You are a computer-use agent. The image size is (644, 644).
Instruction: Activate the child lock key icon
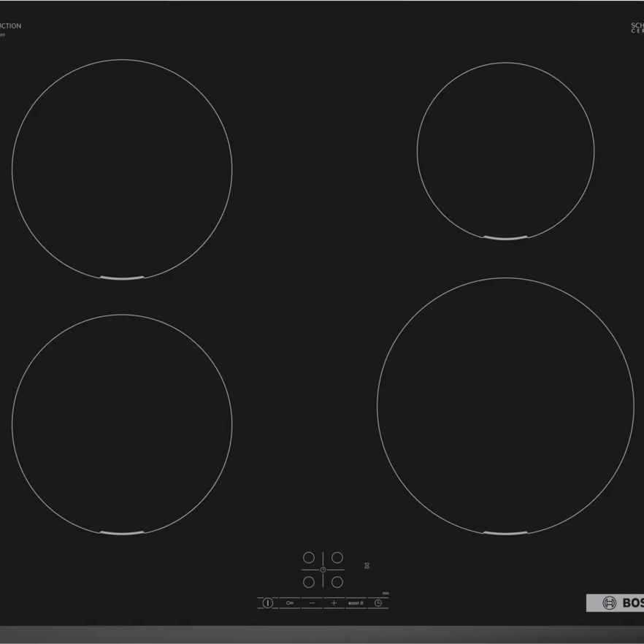(x=289, y=602)
